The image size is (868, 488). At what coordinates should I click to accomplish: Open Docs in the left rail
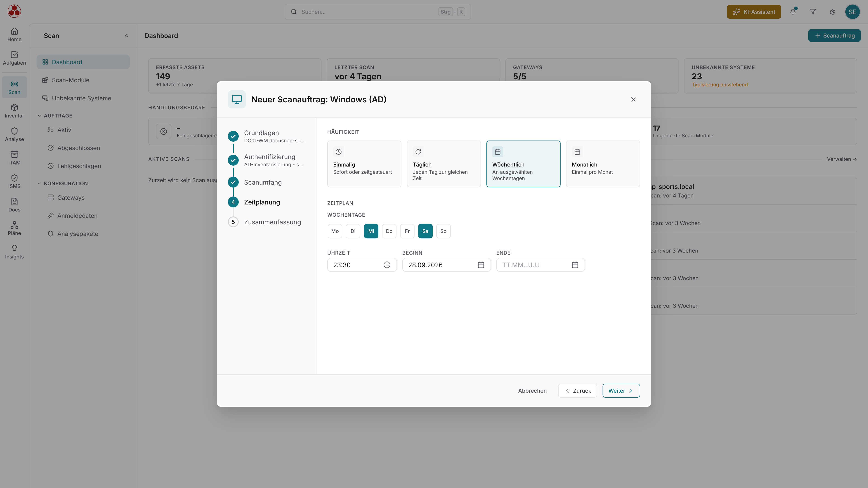tap(14, 205)
